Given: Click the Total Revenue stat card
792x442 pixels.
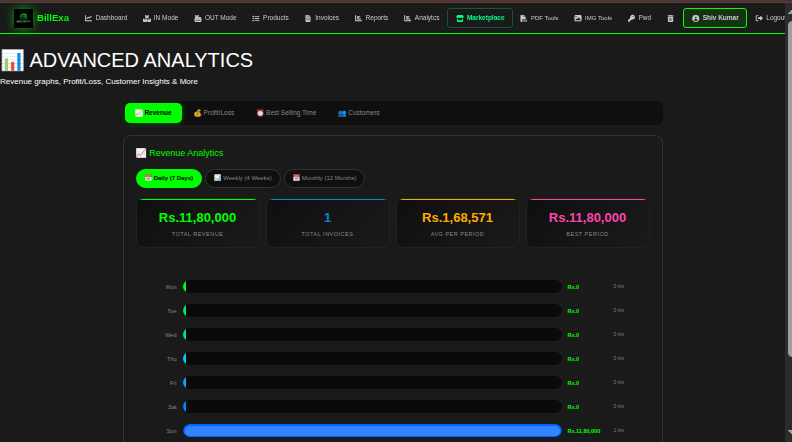Looking at the screenshot, I should 197,223.
